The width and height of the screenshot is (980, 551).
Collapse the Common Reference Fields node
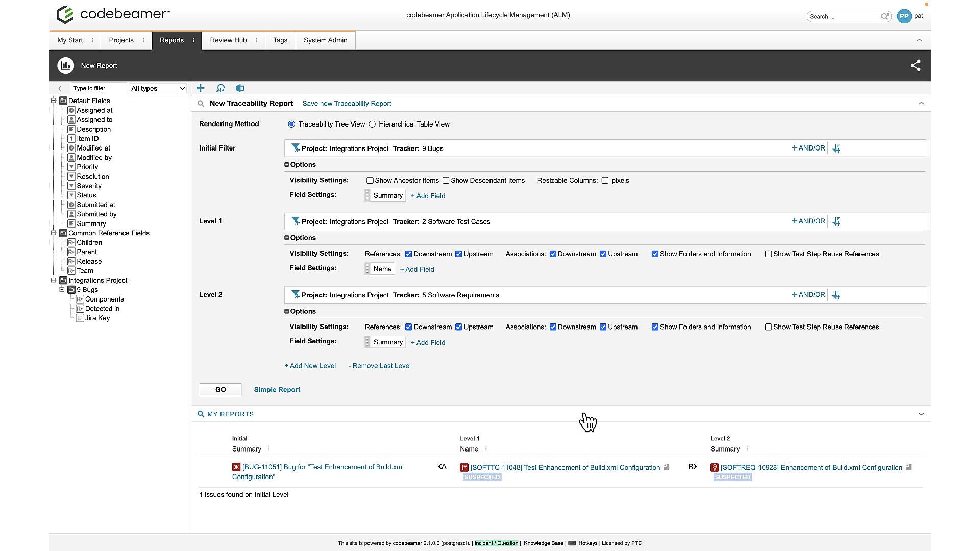coord(54,233)
